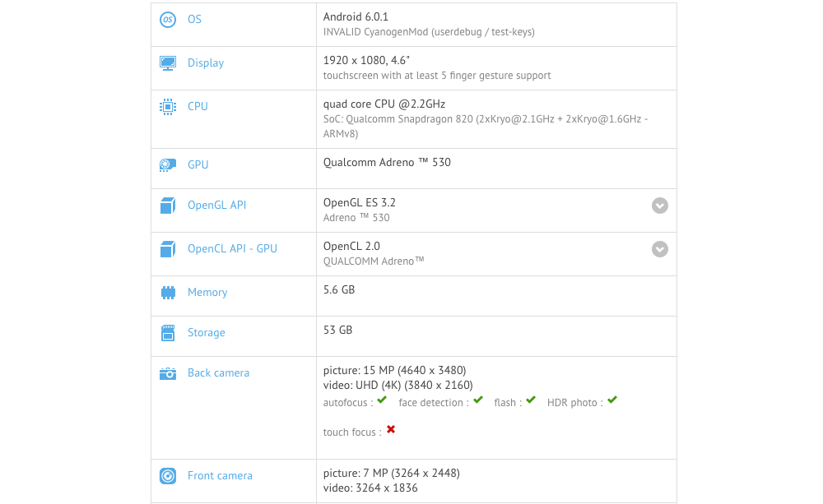
Task: Click the OS icon
Action: [168, 20]
